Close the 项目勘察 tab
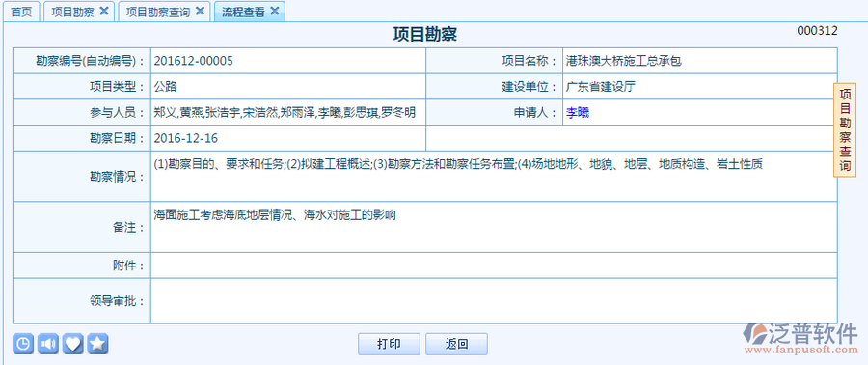Viewport: 868px width, 365px height. pyautogui.click(x=103, y=11)
